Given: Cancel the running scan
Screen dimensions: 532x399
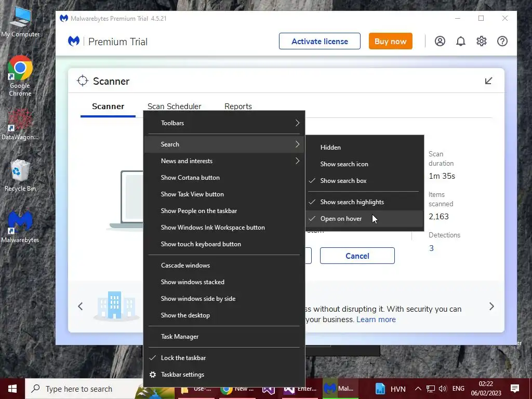Looking at the screenshot, I should click(x=357, y=256).
